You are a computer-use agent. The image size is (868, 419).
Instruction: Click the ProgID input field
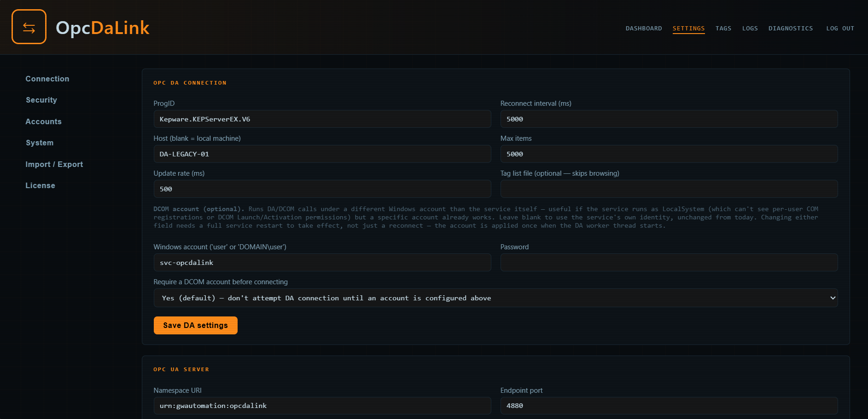tap(322, 119)
